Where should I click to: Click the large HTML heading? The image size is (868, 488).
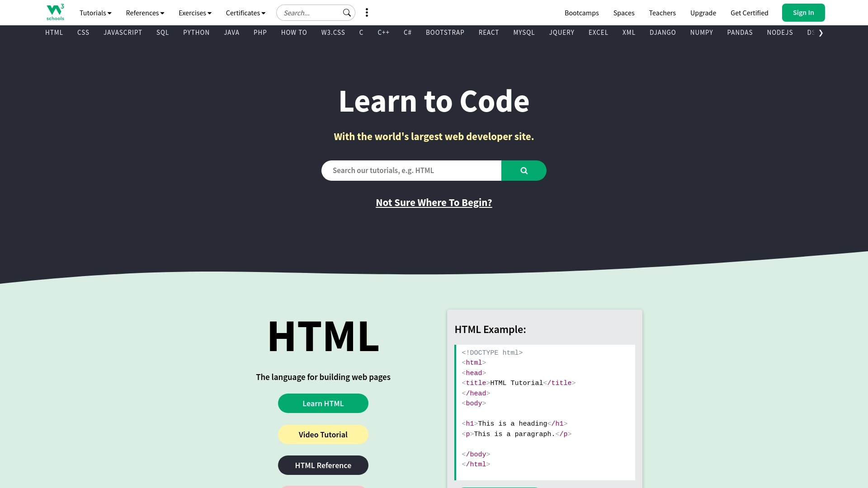[x=323, y=336]
